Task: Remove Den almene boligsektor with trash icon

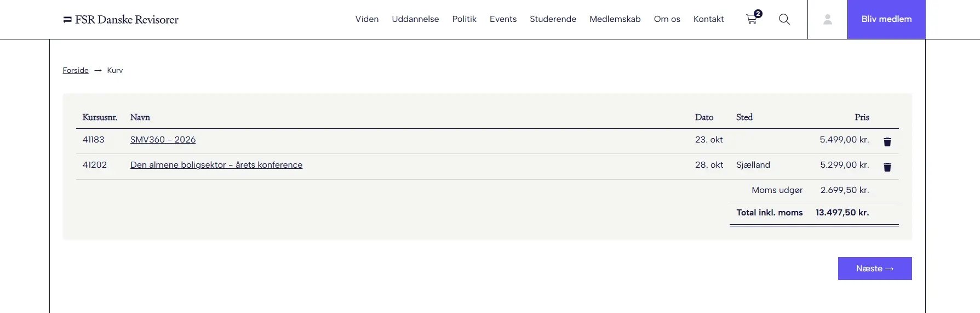Action: tap(887, 167)
